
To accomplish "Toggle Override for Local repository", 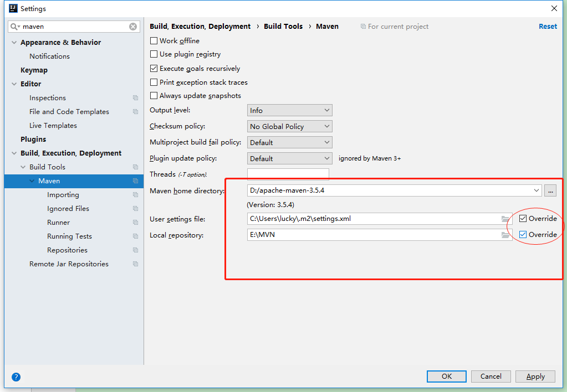I will (523, 234).
